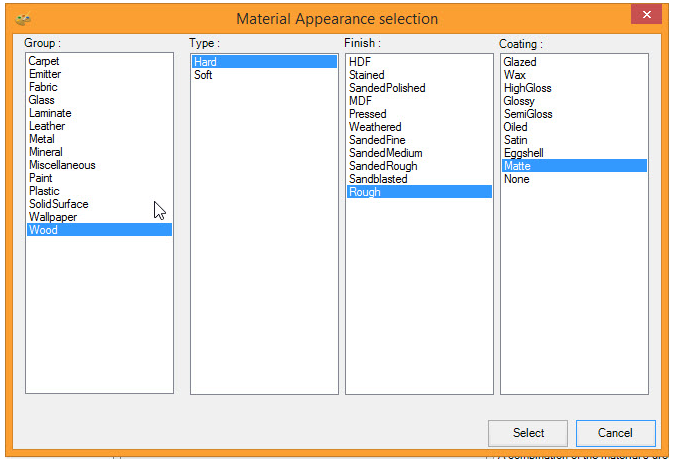Close the Material Appearance selection dialog

pyautogui.click(x=646, y=15)
